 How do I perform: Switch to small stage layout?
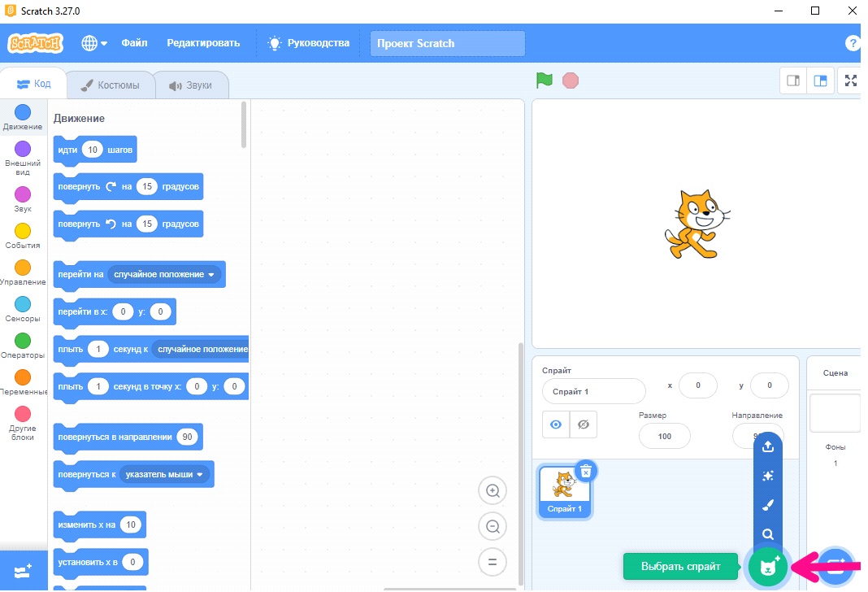pyautogui.click(x=793, y=81)
